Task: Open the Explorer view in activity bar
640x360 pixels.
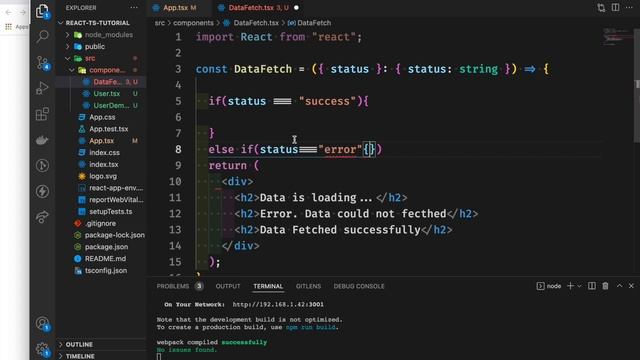Action: pos(42,11)
